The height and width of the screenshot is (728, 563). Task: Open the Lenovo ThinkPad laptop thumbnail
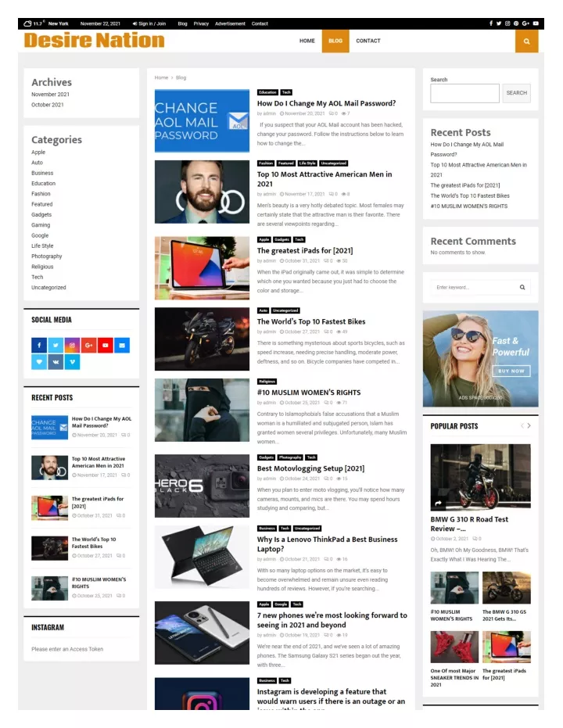click(x=202, y=557)
